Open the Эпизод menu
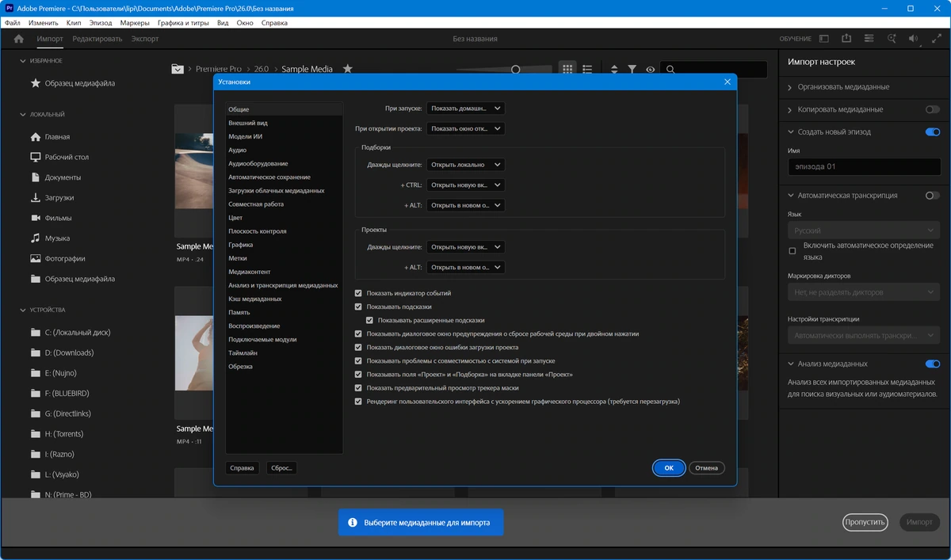 point(101,23)
